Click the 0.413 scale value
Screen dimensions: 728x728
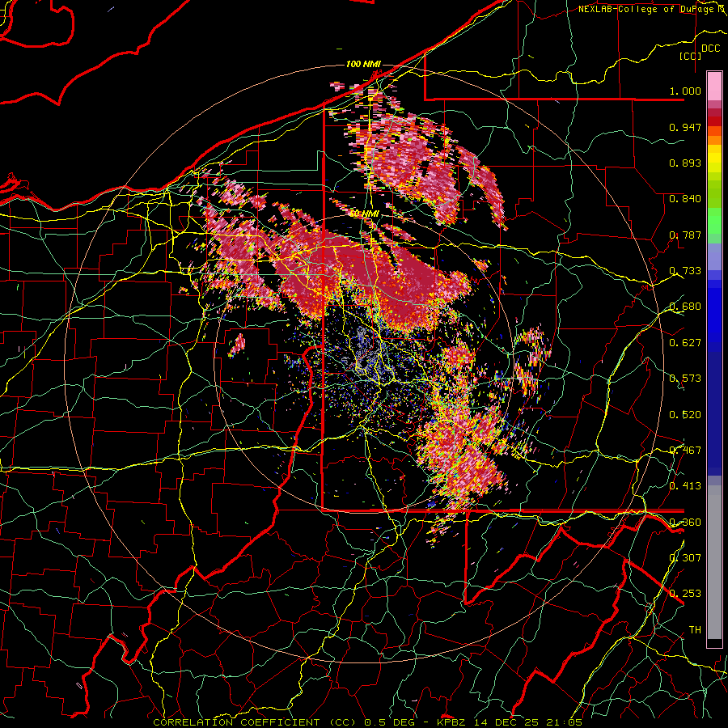click(685, 486)
